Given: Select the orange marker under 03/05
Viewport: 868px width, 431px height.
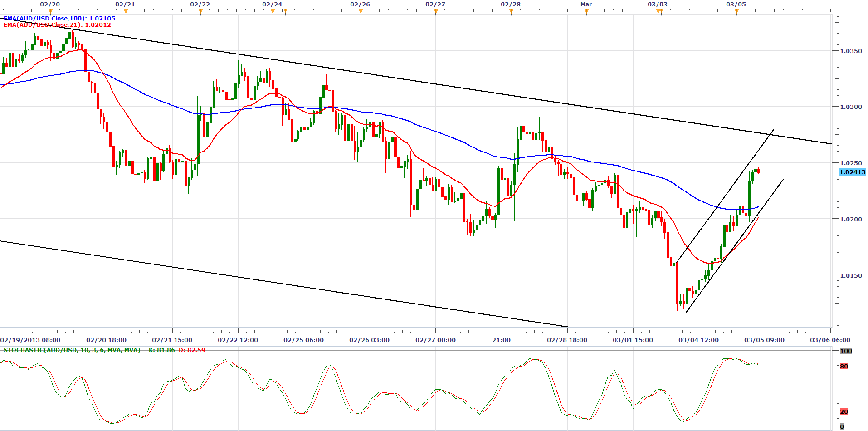Looking at the screenshot, I should 736,11.
